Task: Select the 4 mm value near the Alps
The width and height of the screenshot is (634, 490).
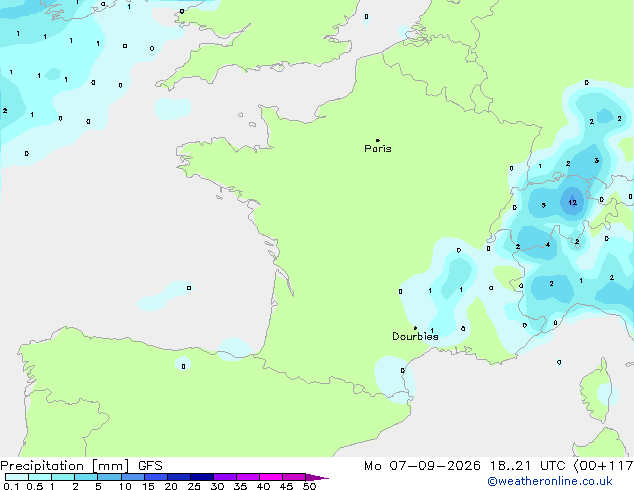Action: 548,245
